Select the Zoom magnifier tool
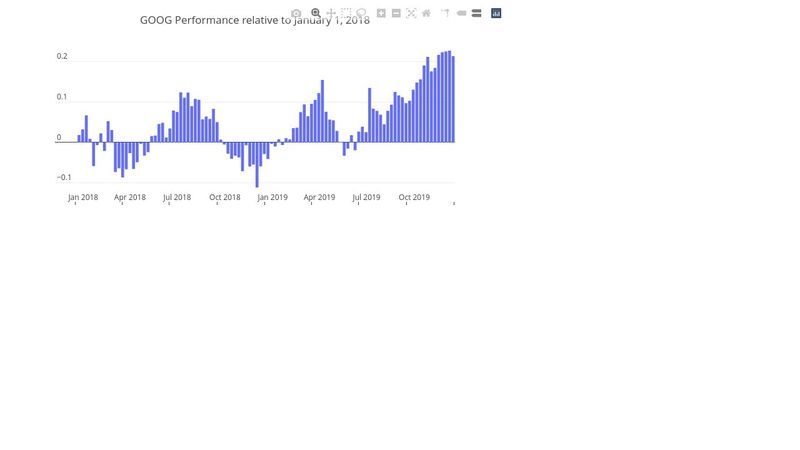 [316, 13]
